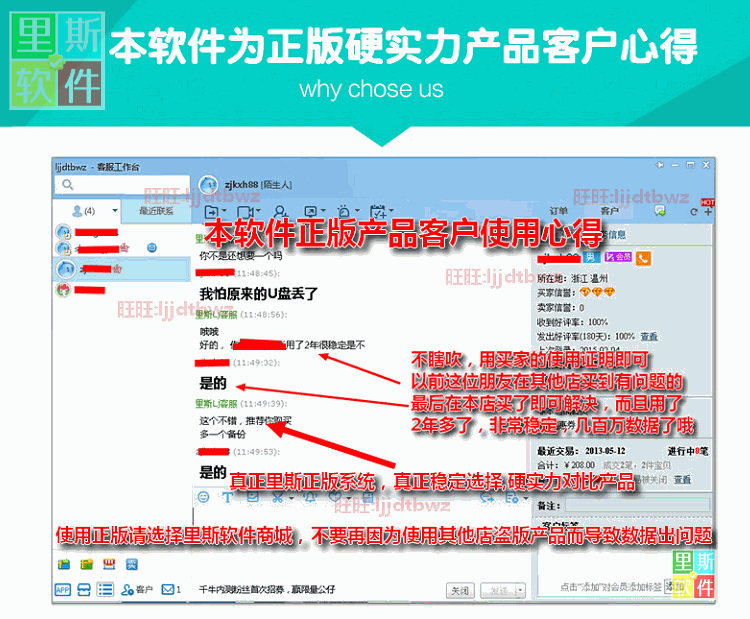Screen dimensions: 750x619
Task: Click the pin window icon in title bar
Action: pos(660,165)
